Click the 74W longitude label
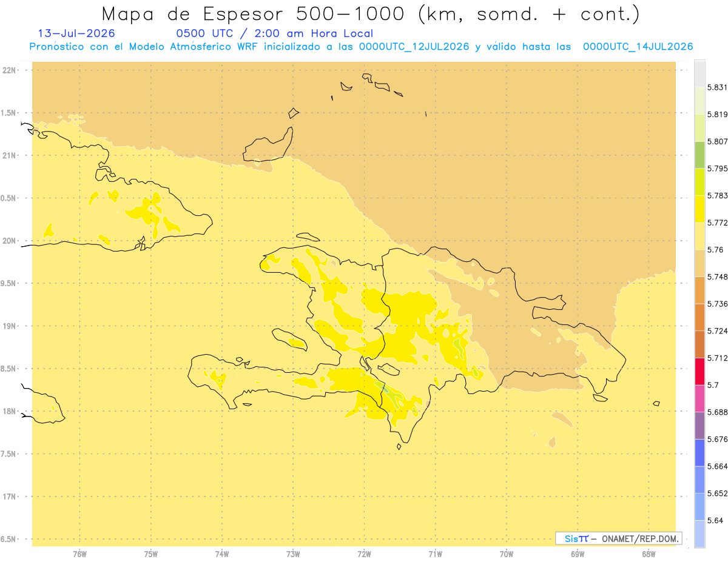 click(x=222, y=554)
